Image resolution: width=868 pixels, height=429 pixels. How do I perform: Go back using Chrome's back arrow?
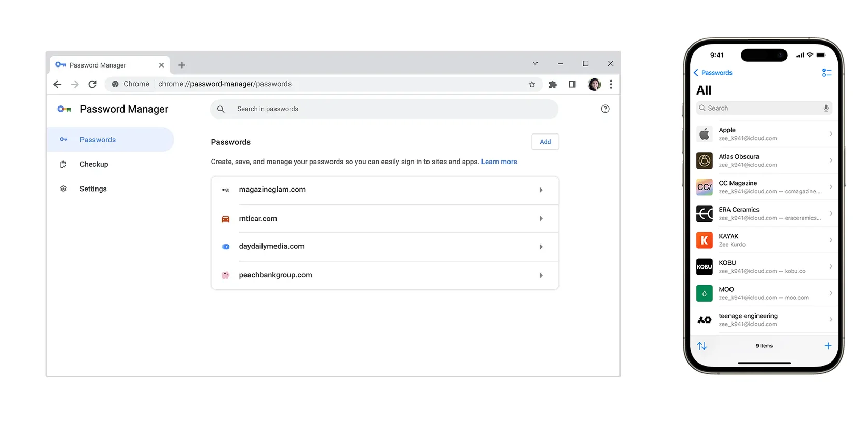coord(58,84)
